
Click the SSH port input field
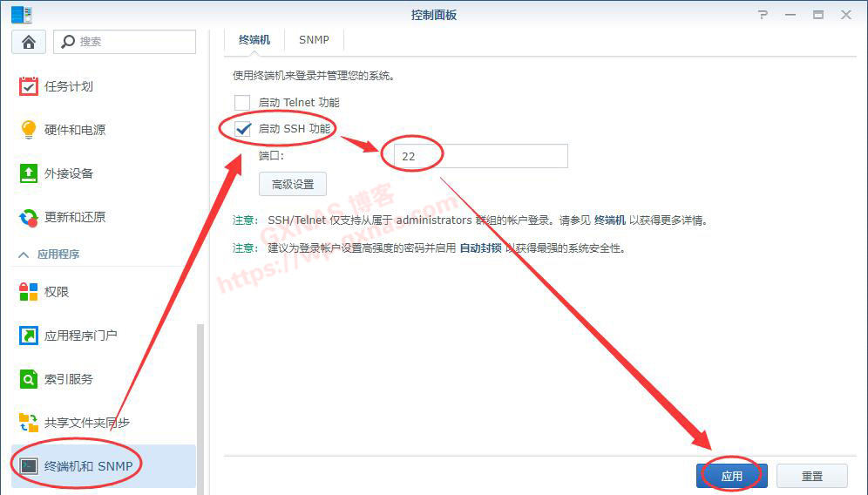[480, 156]
